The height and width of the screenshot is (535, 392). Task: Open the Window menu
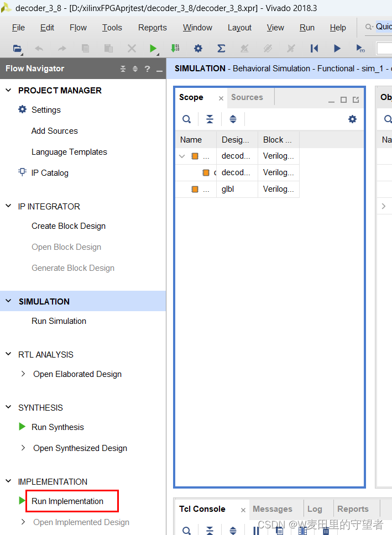[197, 28]
